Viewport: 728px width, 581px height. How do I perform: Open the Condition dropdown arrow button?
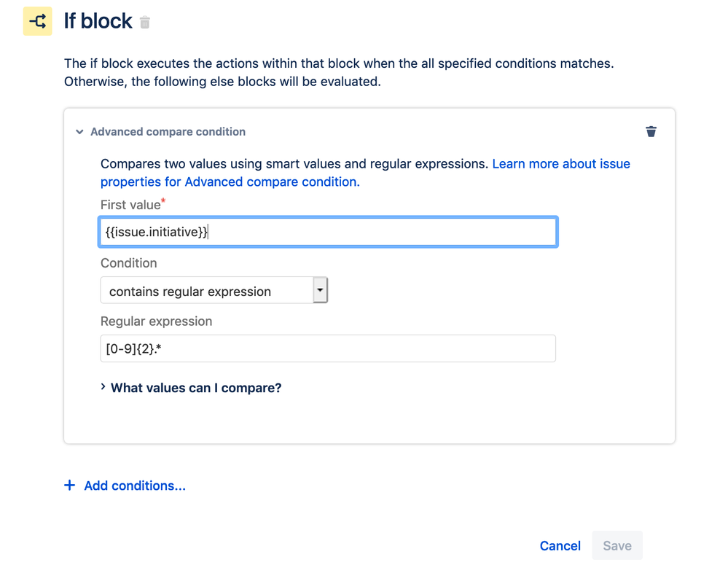[320, 290]
